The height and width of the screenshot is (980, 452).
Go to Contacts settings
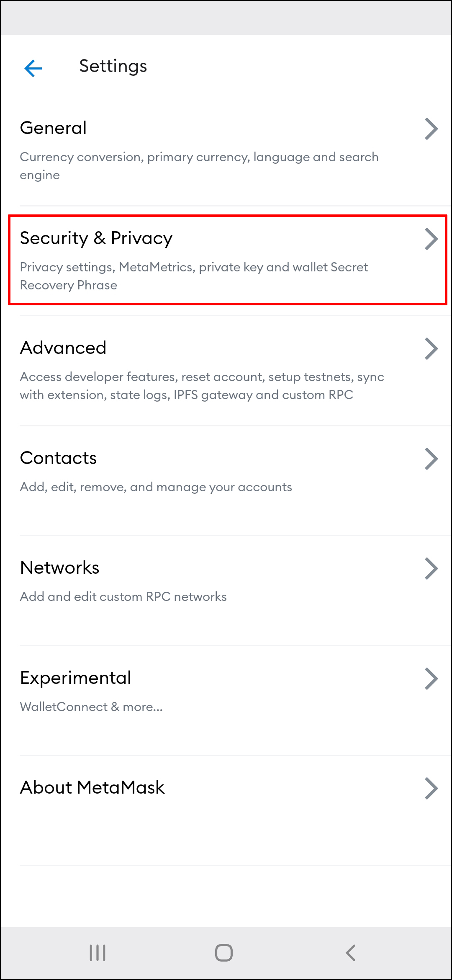pos(58,458)
